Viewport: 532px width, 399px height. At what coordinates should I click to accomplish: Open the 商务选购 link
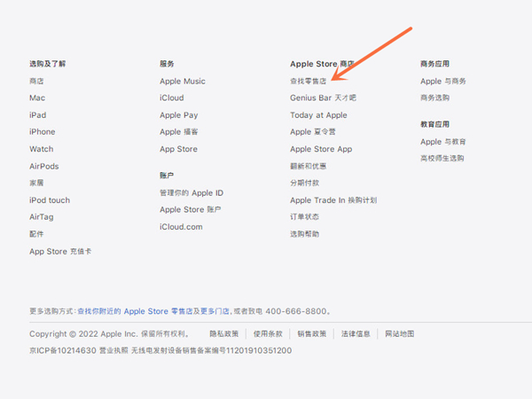coord(435,98)
